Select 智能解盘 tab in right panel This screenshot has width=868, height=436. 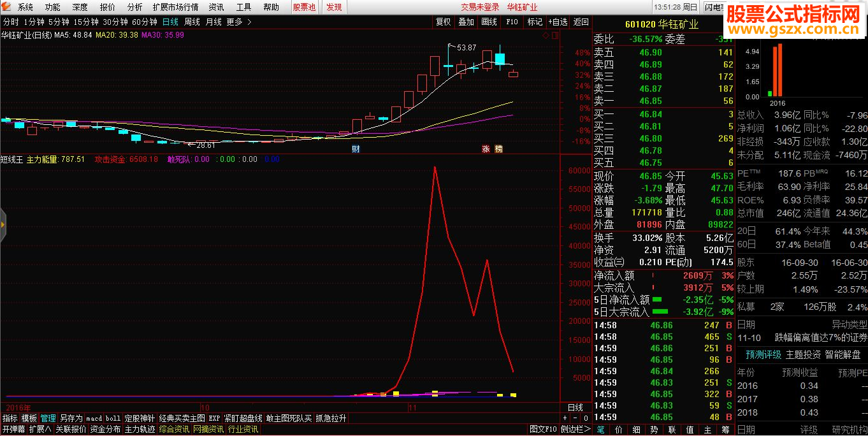coord(843,354)
